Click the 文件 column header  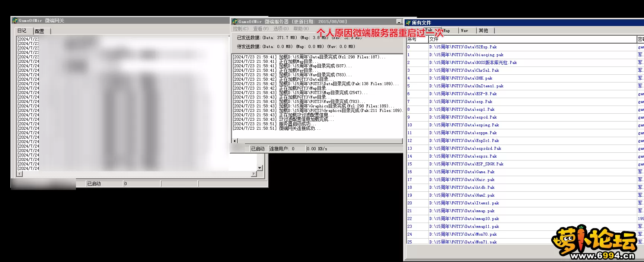(x=532, y=39)
